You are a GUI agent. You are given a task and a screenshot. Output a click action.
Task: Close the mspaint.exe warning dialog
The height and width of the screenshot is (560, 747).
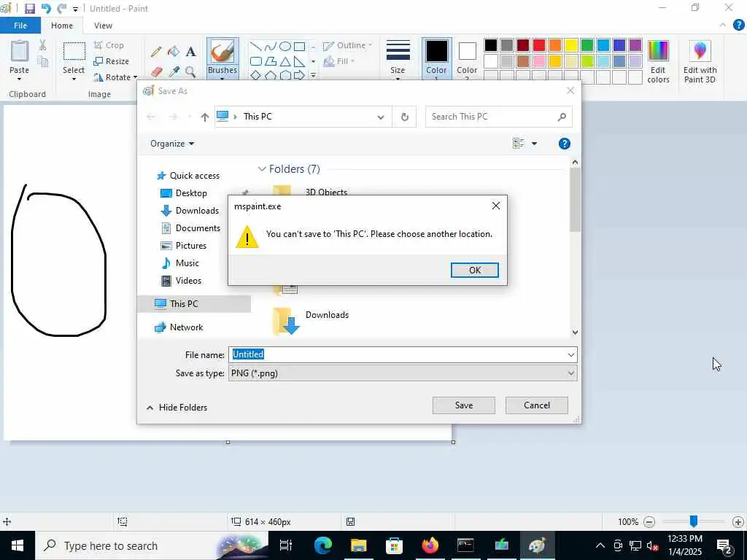(496, 206)
